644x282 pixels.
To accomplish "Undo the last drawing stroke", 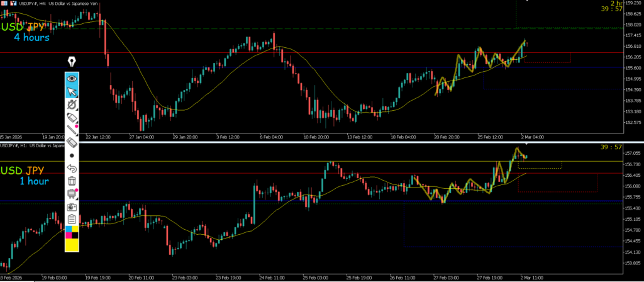I will click(72, 169).
